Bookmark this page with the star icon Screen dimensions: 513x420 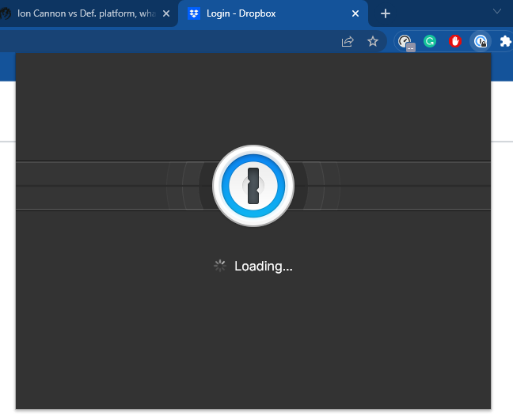pyautogui.click(x=373, y=41)
